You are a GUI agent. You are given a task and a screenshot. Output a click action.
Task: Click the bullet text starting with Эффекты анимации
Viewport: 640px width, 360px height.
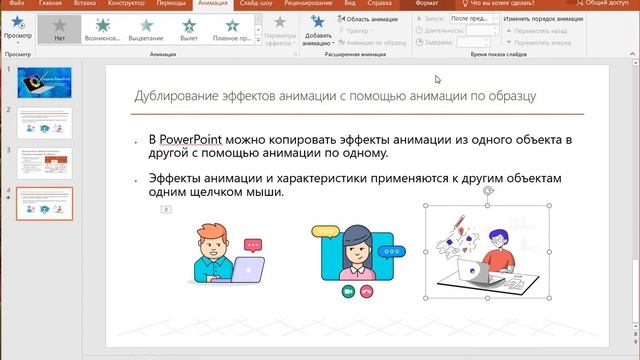[x=355, y=185]
